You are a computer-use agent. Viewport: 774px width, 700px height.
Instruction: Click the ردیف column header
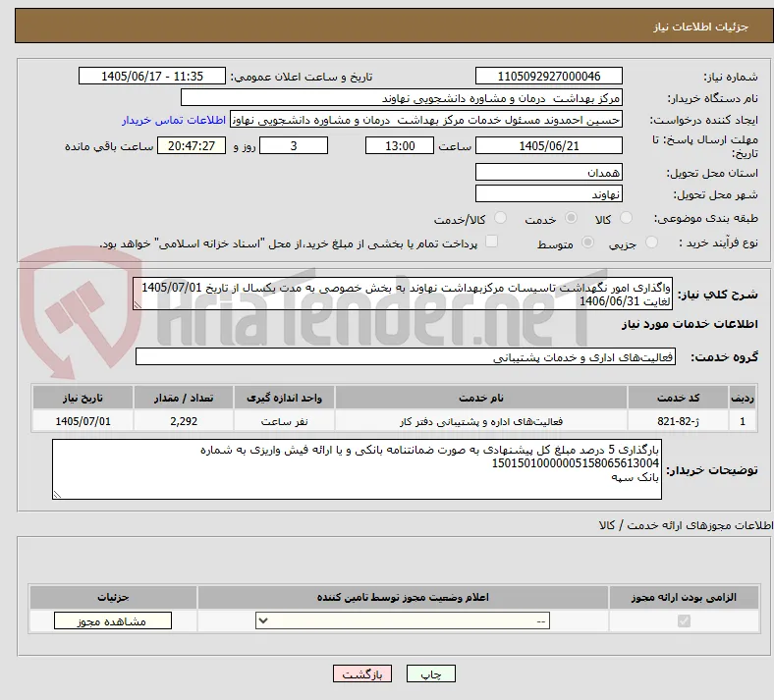coord(743,398)
